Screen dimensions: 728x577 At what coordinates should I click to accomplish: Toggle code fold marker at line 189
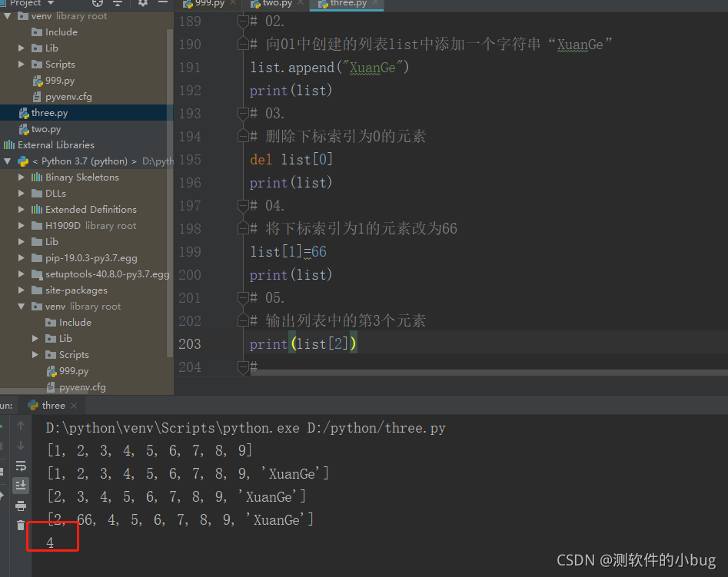point(243,22)
